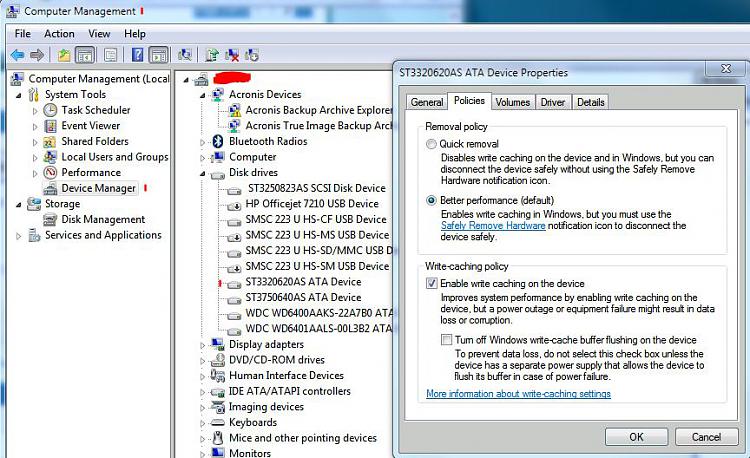Click the Back arrow toolbar icon
750x458 pixels.
click(18, 55)
